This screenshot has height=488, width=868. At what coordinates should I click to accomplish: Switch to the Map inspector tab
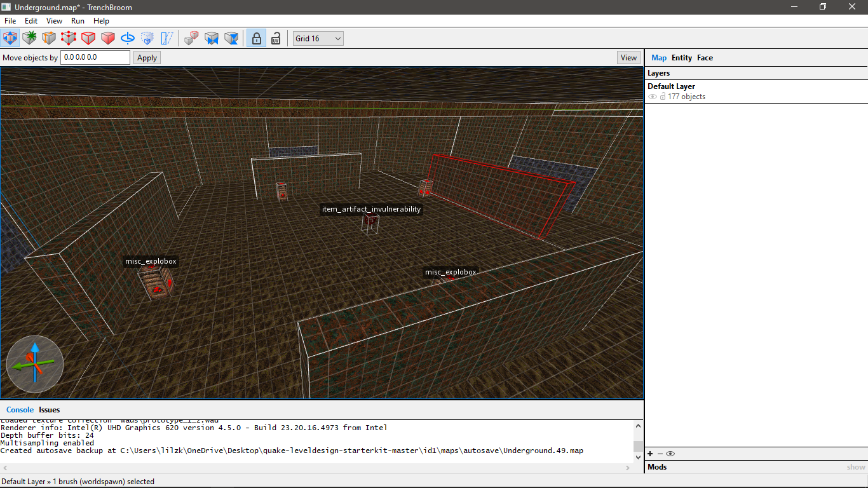pyautogui.click(x=659, y=58)
